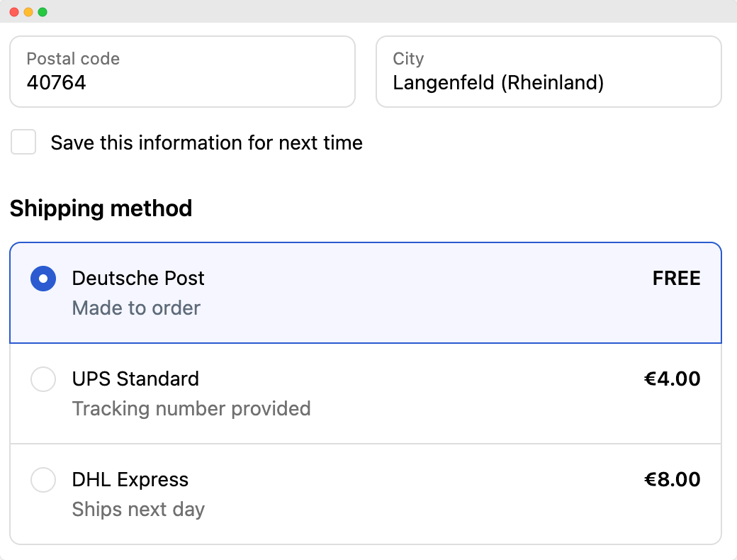Tick the Save this information checkbox

23,142
